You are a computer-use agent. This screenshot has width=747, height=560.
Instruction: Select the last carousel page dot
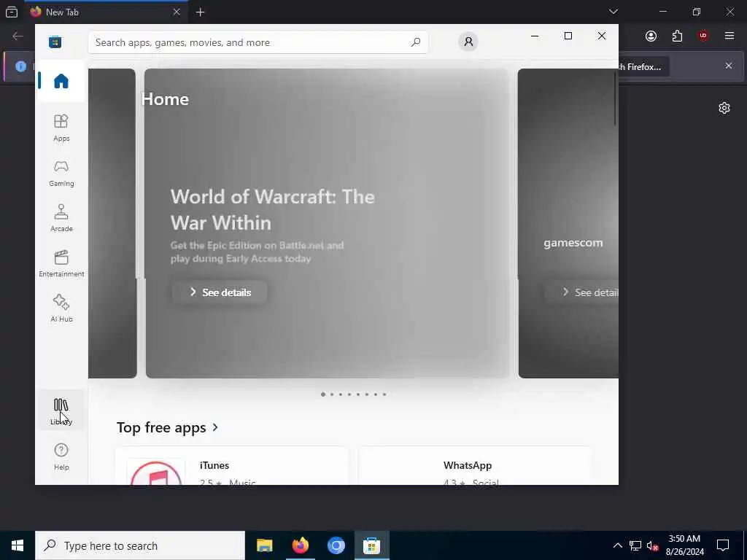pyautogui.click(x=384, y=394)
